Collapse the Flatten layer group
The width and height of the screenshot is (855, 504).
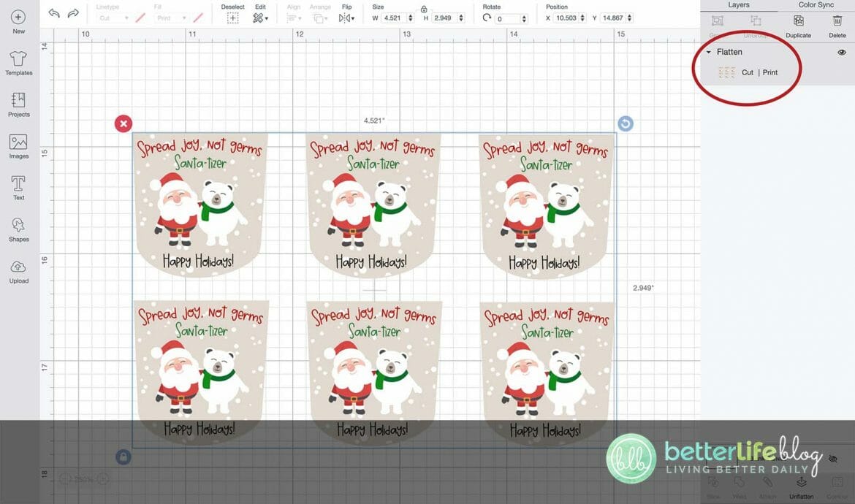tap(707, 52)
